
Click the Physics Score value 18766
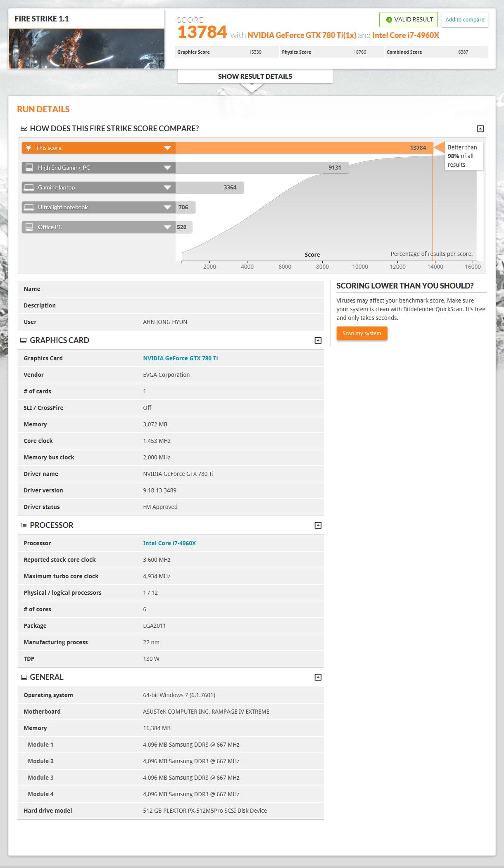[360, 52]
